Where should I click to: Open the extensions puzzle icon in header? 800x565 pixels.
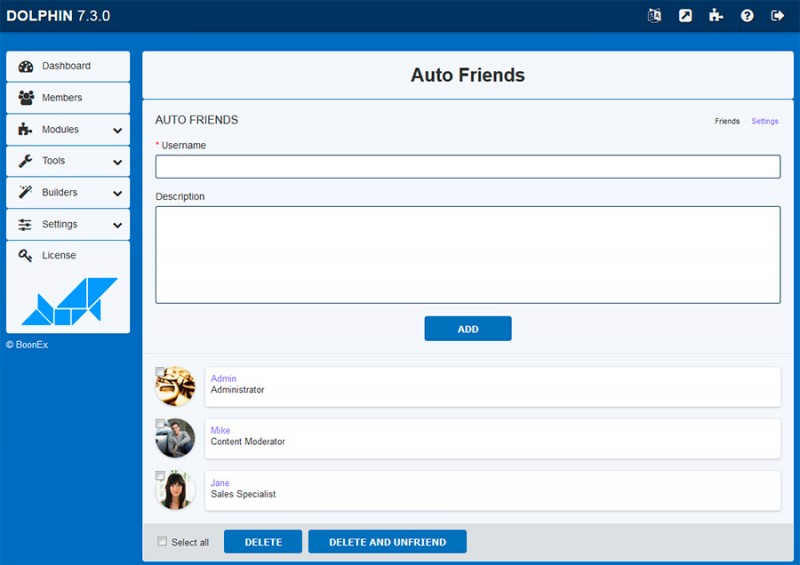click(x=716, y=16)
